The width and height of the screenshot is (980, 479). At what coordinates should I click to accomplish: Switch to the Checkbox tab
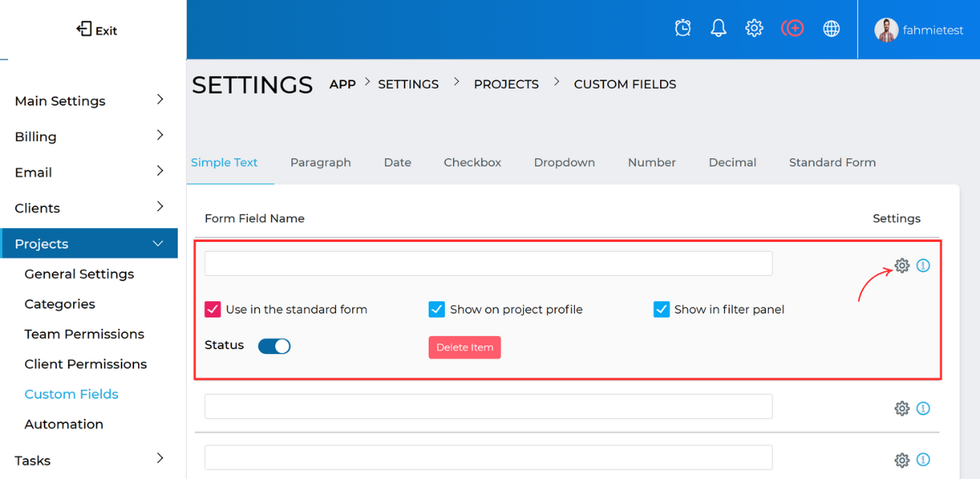tap(473, 162)
